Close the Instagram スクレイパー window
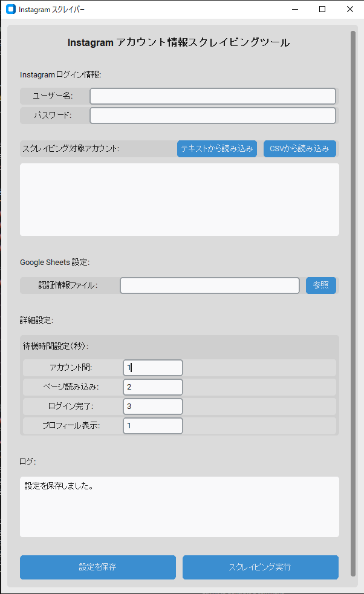 point(350,9)
